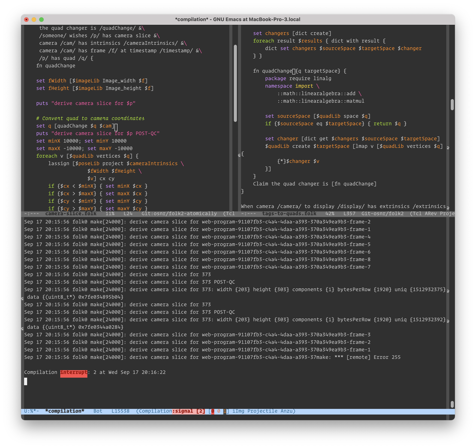
Task: Click the red close window button
Action: (27, 19)
